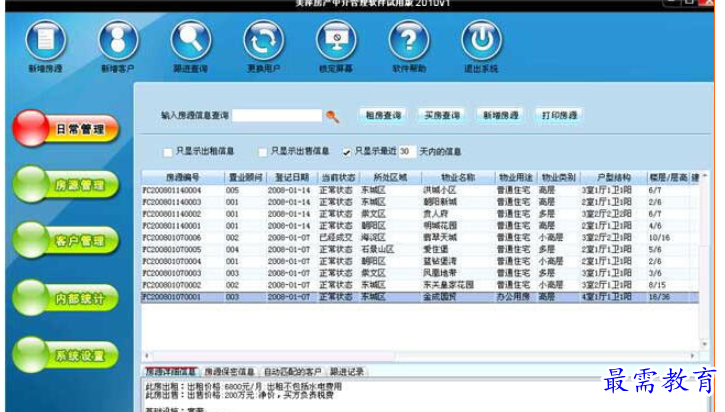Uncheck the 只显示最近 days filter checkbox
This screenshot has width=725, height=412.
(347, 152)
